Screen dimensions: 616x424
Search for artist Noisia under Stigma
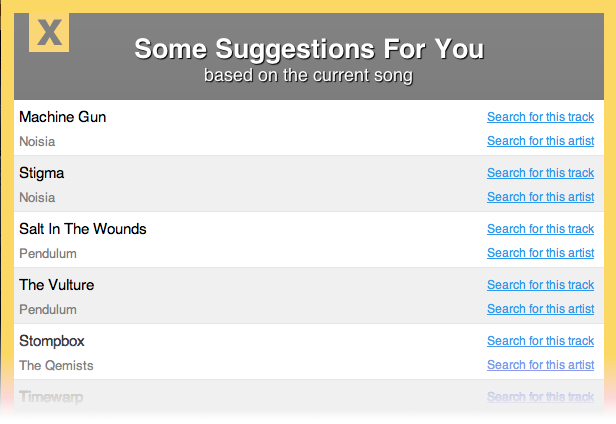540,197
